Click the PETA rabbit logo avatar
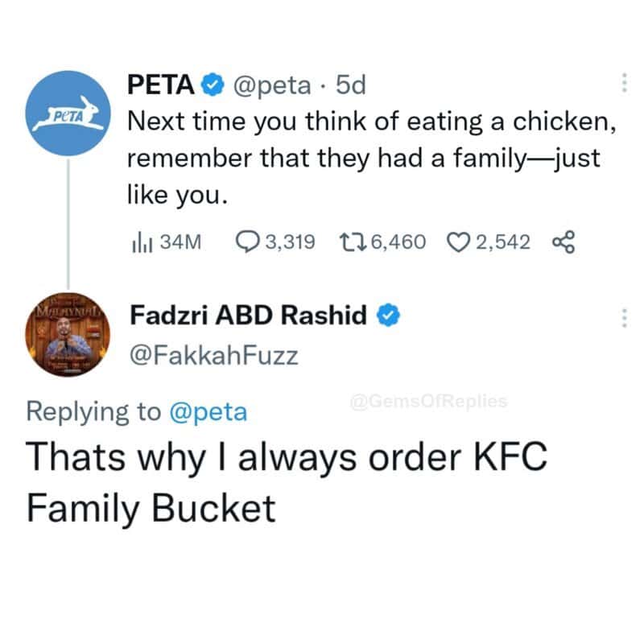This screenshot has width=644, height=644. point(68,115)
